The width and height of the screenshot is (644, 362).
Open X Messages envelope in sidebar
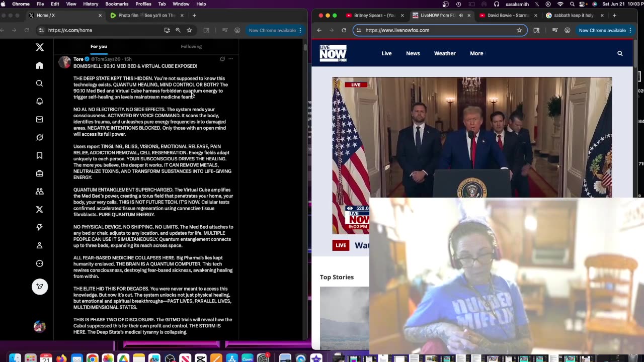point(40,119)
